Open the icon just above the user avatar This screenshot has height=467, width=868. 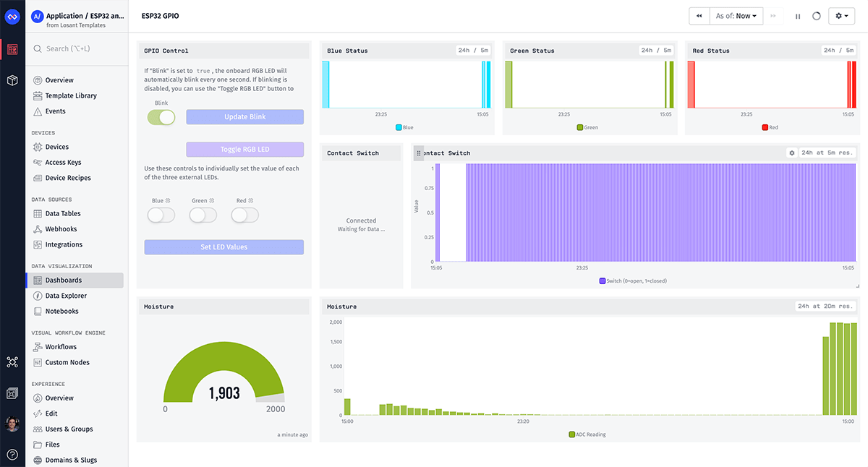coord(12,393)
